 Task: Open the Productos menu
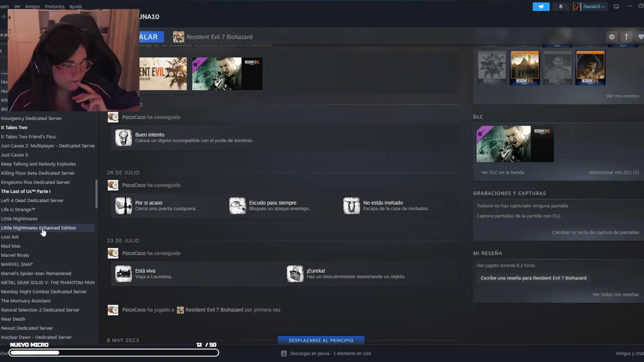(x=54, y=7)
